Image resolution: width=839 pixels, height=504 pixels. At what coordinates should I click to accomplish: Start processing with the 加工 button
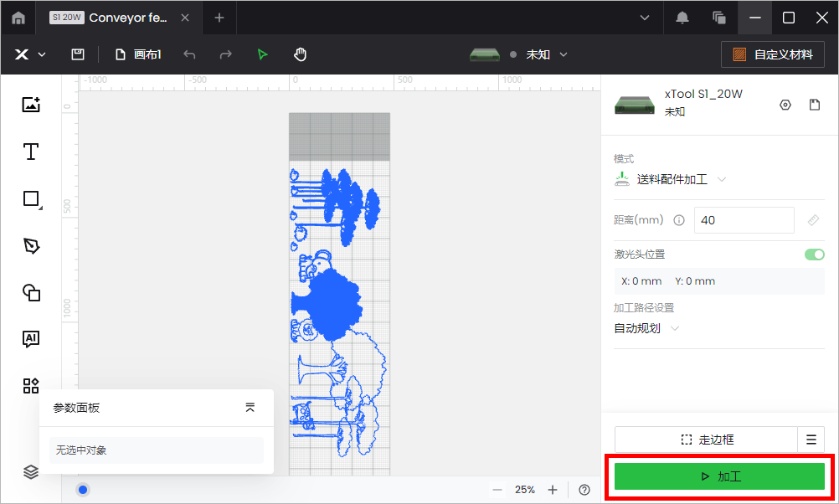pyautogui.click(x=719, y=476)
